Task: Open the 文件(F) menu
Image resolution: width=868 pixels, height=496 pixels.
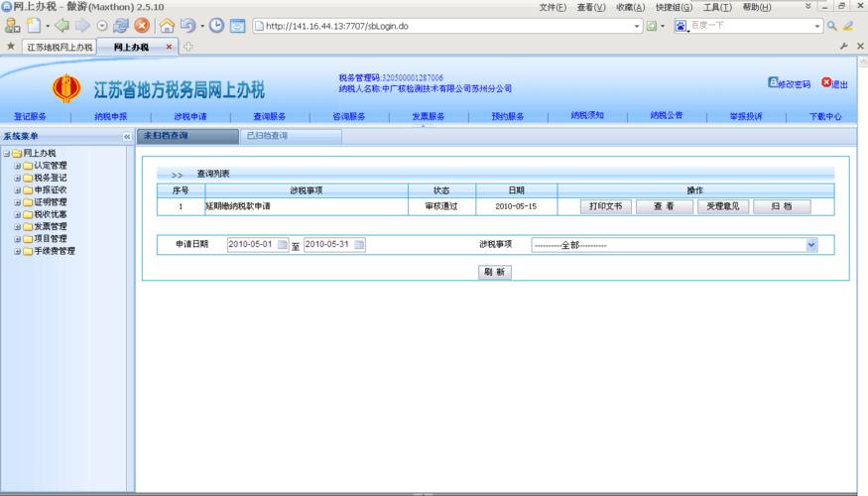Action: (553, 7)
